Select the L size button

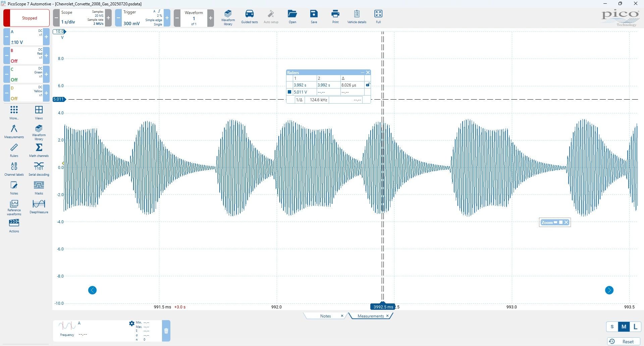(x=635, y=327)
